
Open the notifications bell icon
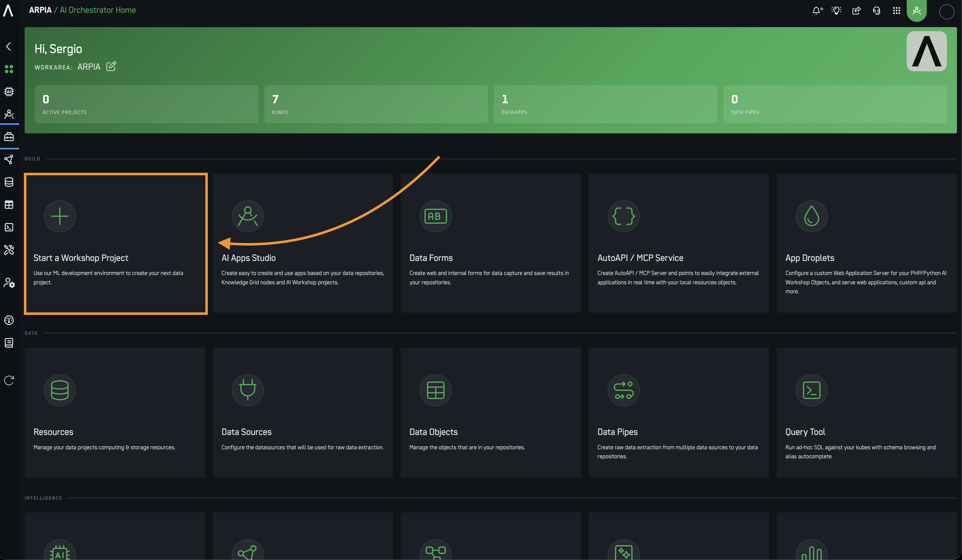click(x=816, y=10)
